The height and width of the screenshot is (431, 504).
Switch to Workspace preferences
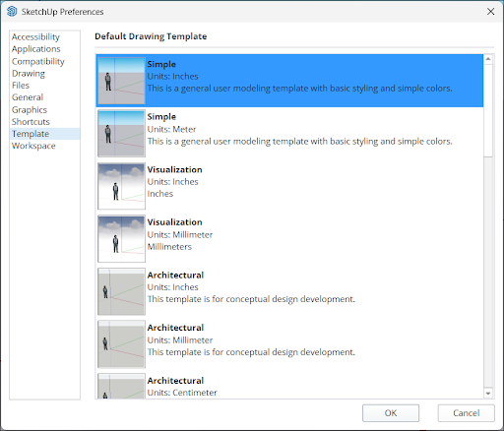click(33, 146)
